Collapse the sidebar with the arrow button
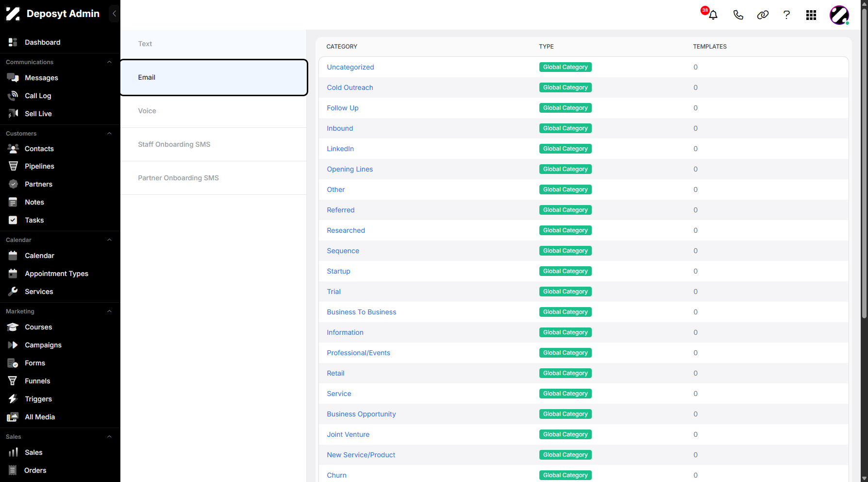868x482 pixels. 114,14
